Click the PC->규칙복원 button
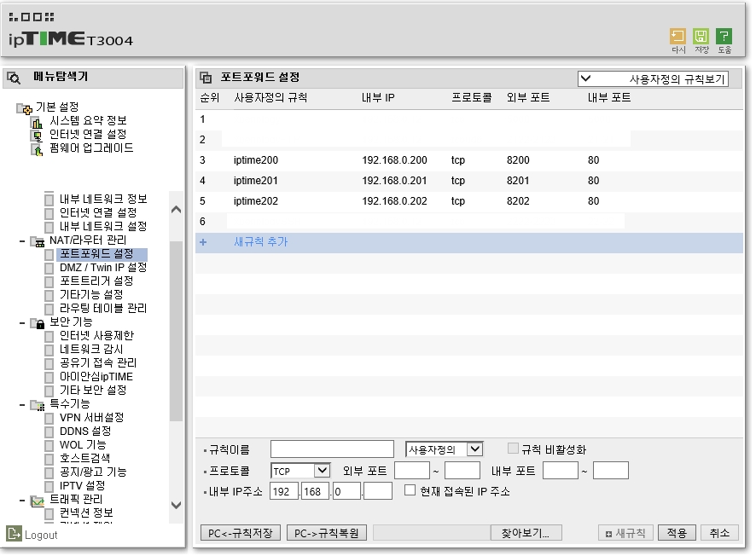The width and height of the screenshot is (756, 556). (x=327, y=533)
